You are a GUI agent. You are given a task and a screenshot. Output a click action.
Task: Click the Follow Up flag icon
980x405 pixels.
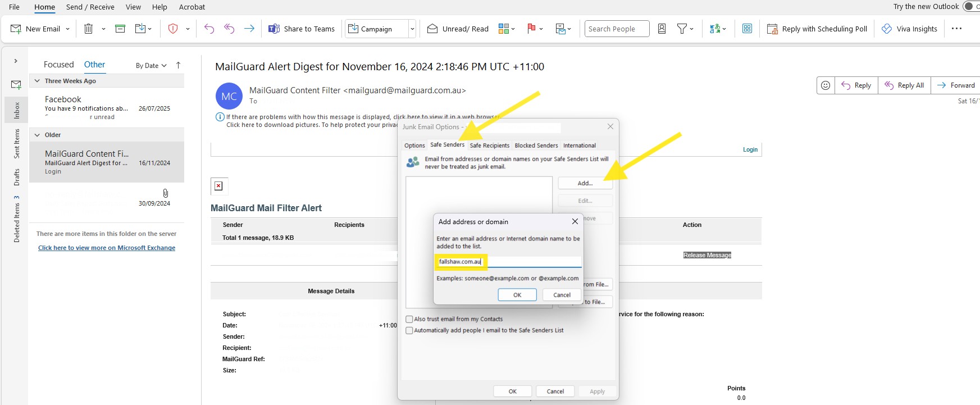tap(531, 29)
